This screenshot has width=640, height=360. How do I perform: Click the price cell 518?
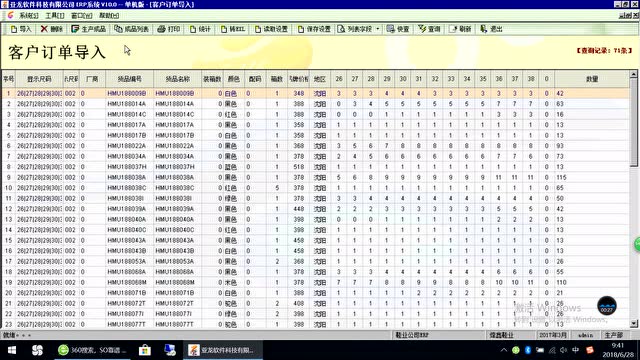(299, 167)
